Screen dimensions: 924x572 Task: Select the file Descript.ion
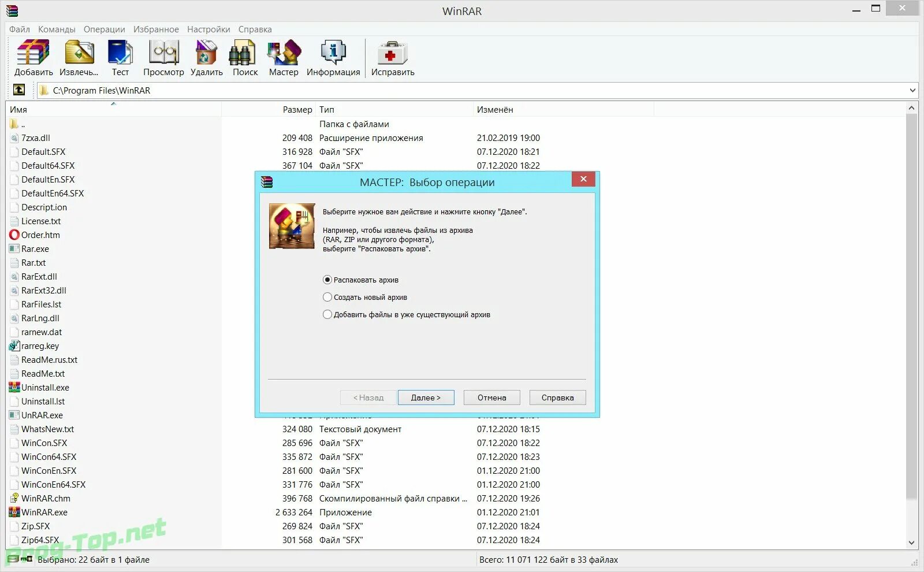pos(44,207)
